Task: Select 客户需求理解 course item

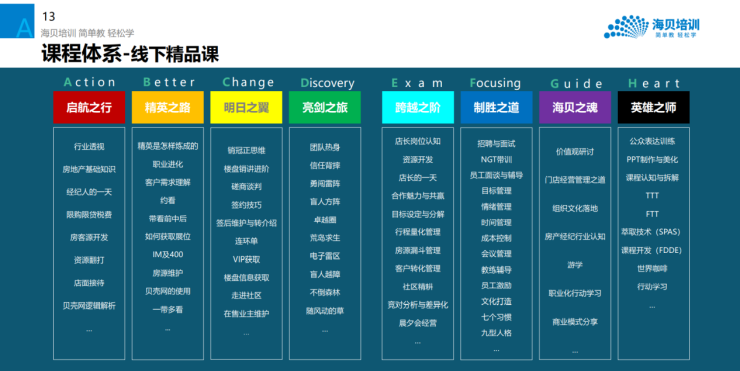Action: (168, 182)
